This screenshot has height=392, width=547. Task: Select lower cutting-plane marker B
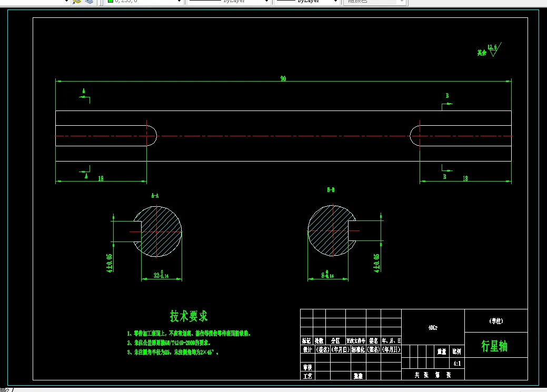tap(446, 172)
